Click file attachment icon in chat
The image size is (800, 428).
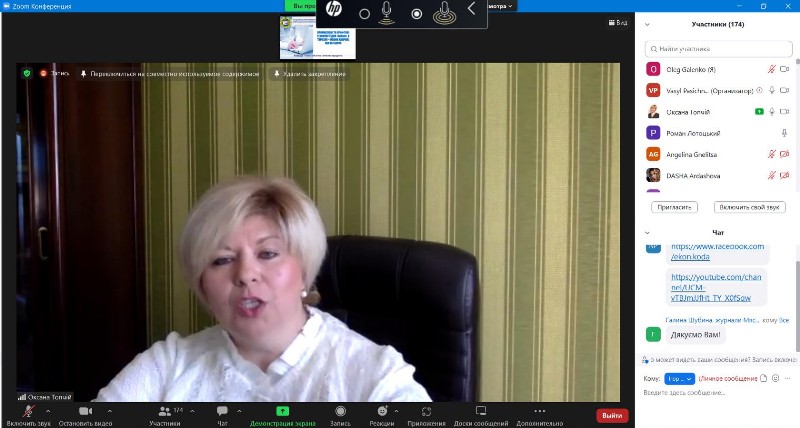click(x=763, y=379)
